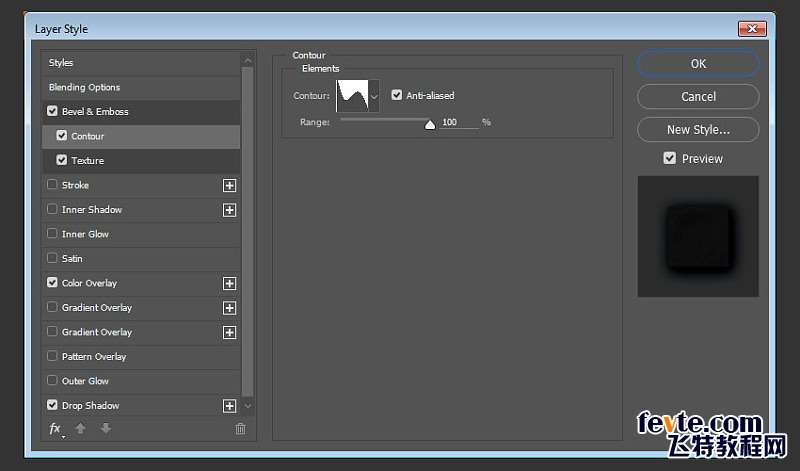Viewport: 800px width, 471px height.
Task: Click the move effect down arrow
Action: [106, 429]
